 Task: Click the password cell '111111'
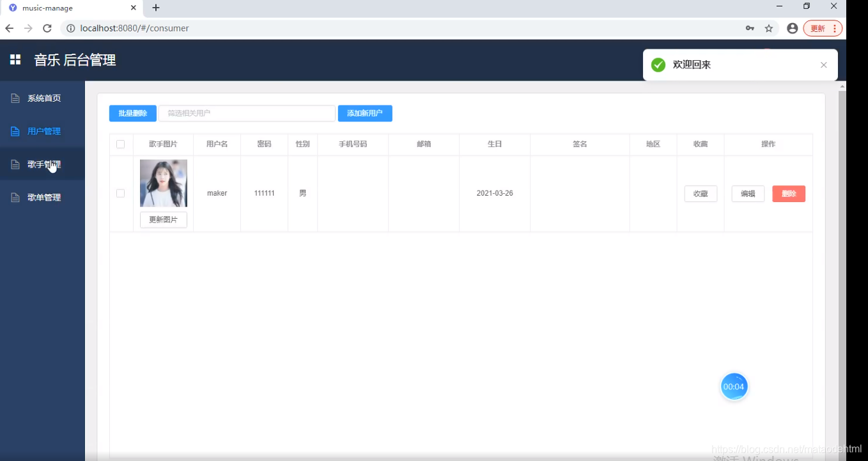(265, 193)
